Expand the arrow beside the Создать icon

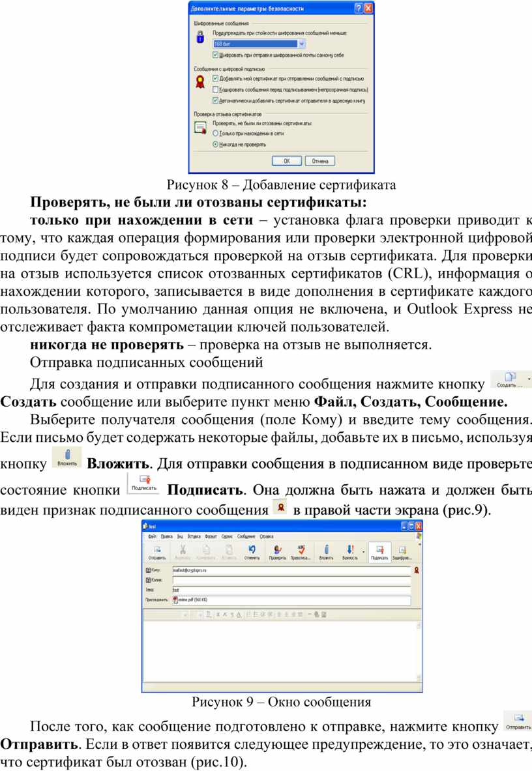[529, 379]
